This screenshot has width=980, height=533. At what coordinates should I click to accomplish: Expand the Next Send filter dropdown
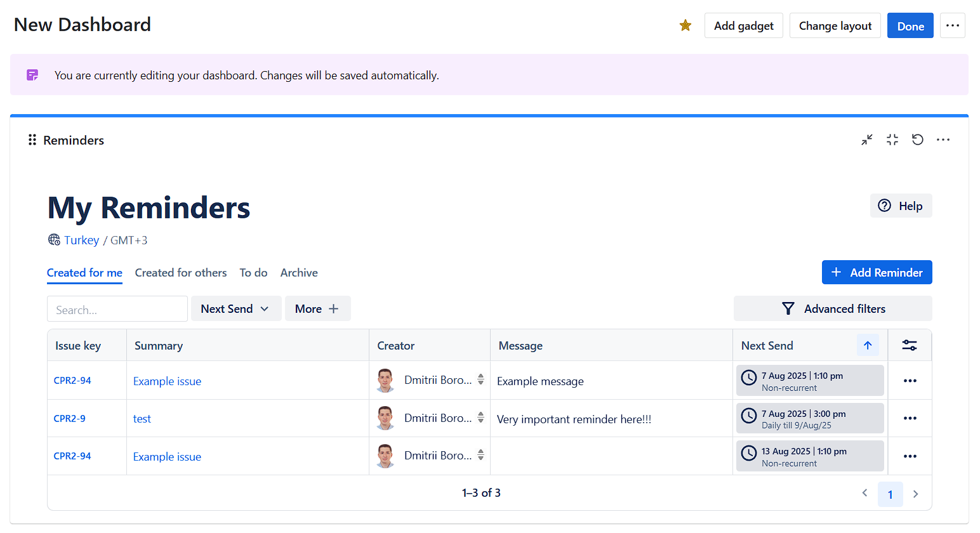[x=235, y=309]
